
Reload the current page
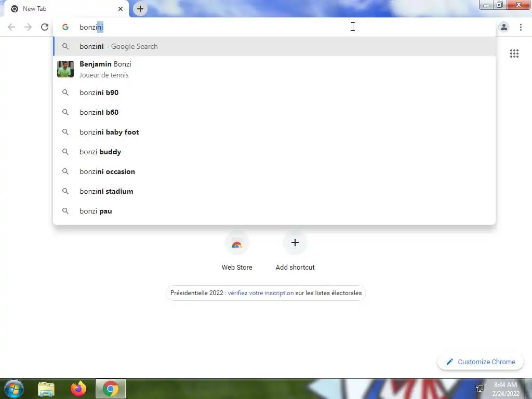click(45, 27)
